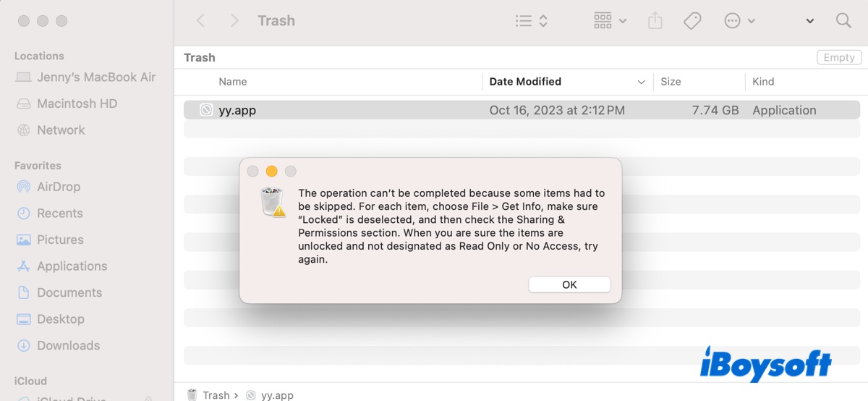Expand the toolbar overflow chevron
868x401 pixels.
[x=810, y=21]
